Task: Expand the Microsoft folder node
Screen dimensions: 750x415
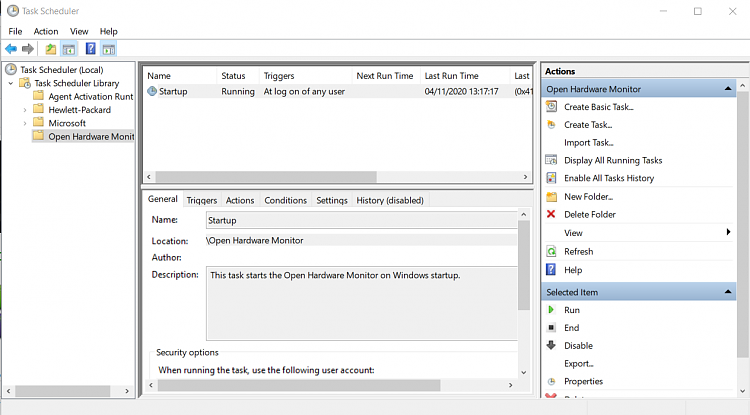Action: coord(25,123)
